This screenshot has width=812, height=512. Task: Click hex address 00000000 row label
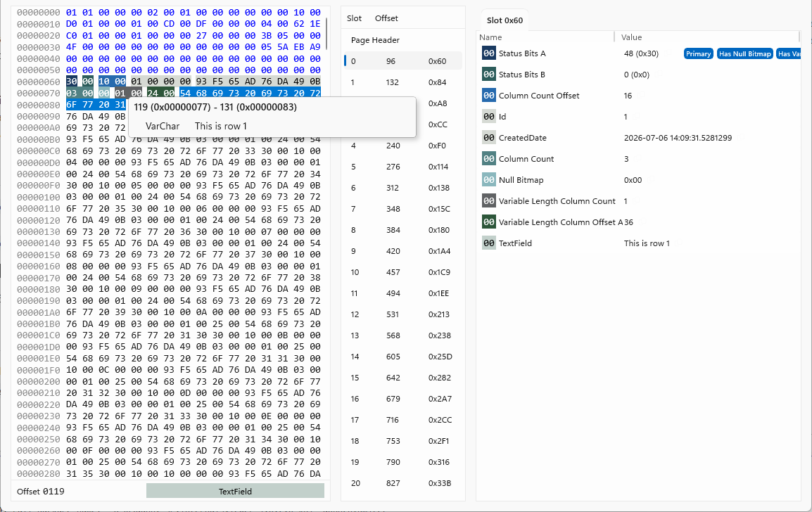38,12
